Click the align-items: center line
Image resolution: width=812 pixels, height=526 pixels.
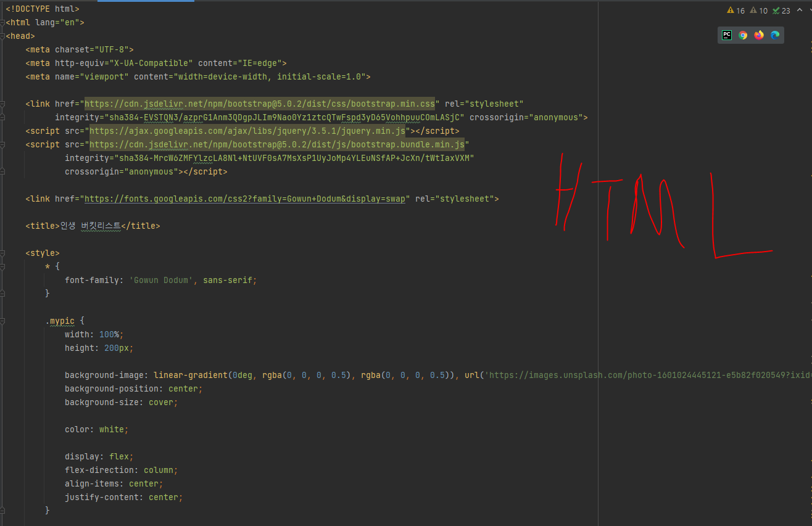[x=114, y=483]
